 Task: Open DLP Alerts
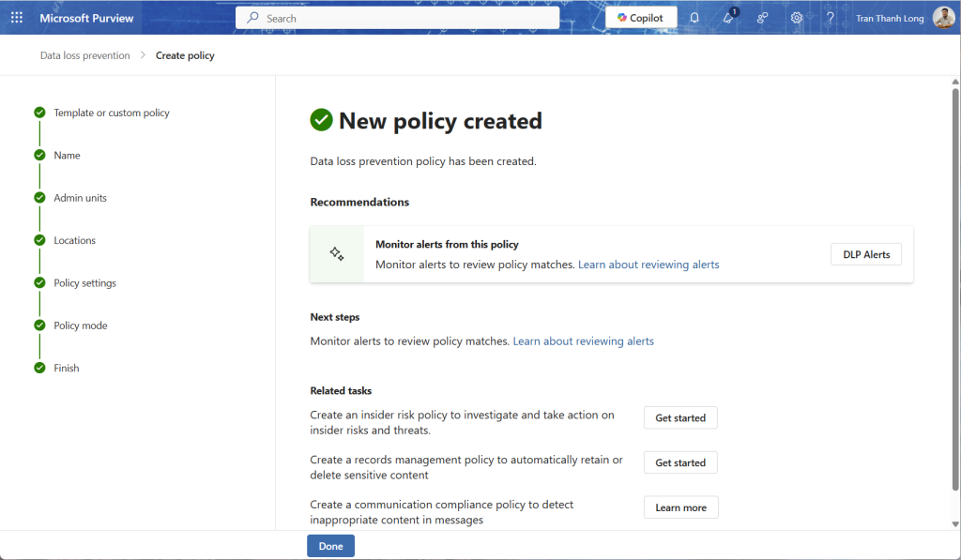pyautogui.click(x=865, y=254)
